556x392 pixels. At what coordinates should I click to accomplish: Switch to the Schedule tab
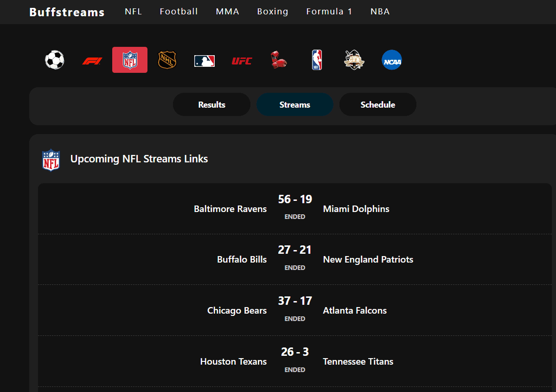(378, 105)
